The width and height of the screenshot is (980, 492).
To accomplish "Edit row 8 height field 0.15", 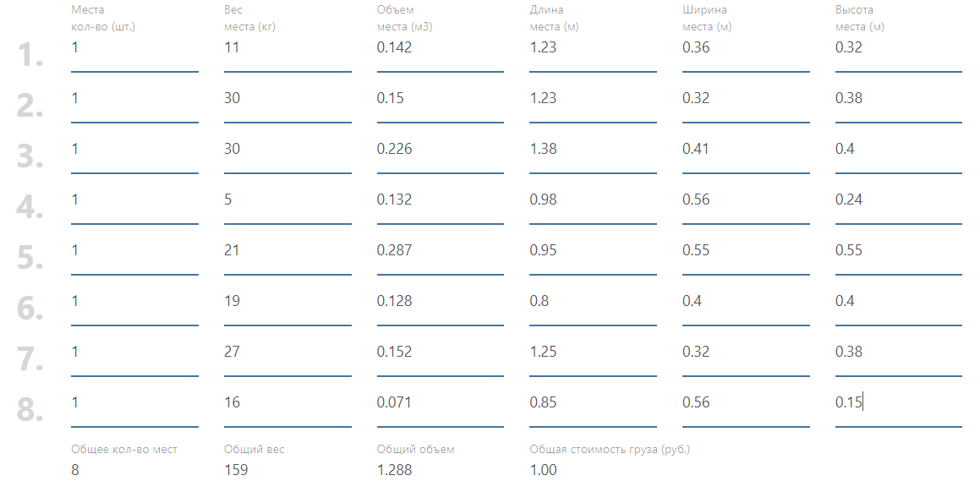I will (898, 403).
